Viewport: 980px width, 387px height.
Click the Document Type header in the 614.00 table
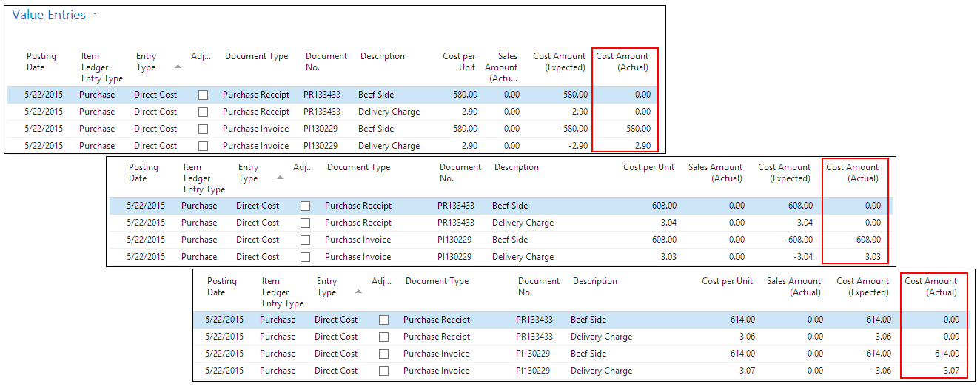(x=437, y=281)
